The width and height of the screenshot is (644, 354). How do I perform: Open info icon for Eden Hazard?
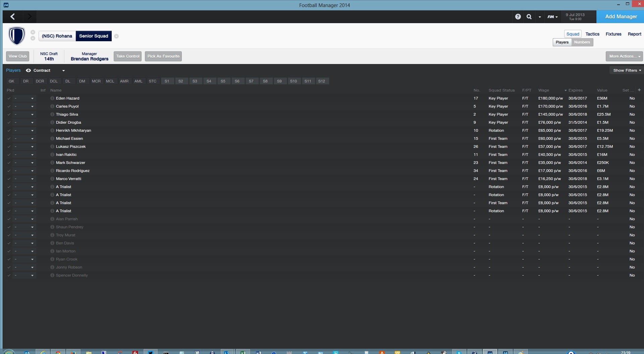52,98
